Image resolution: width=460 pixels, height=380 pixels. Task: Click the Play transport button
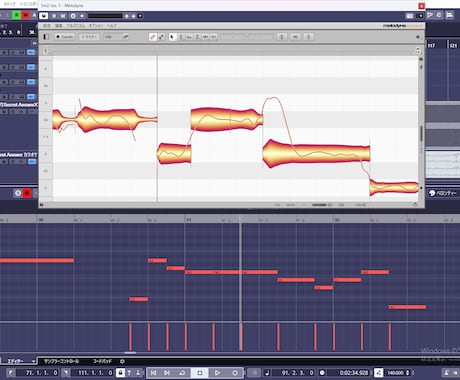pos(217,373)
